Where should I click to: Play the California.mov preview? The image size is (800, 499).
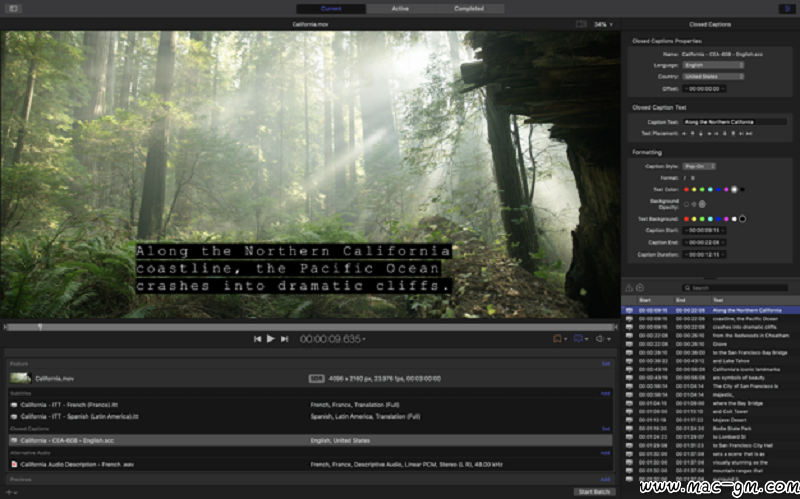pyautogui.click(x=271, y=338)
